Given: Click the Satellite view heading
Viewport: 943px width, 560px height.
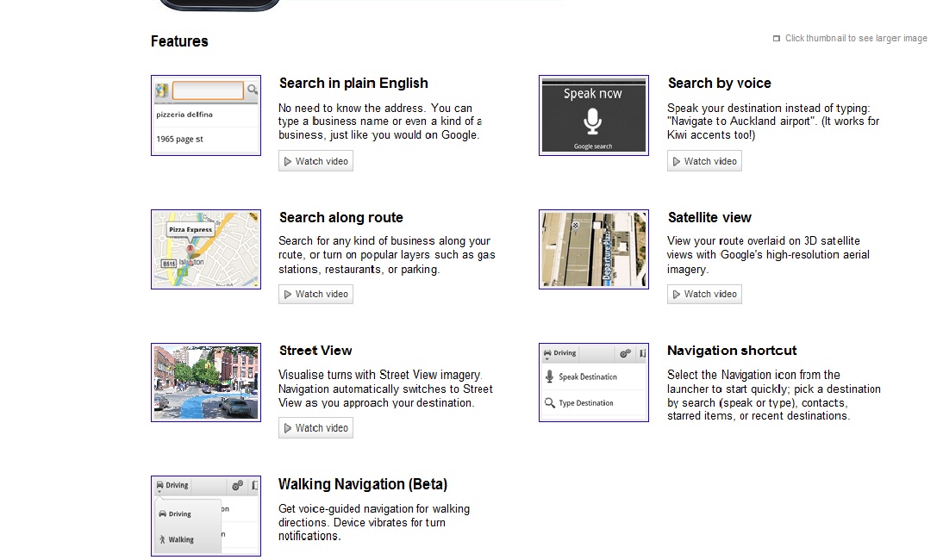Looking at the screenshot, I should 709,217.
